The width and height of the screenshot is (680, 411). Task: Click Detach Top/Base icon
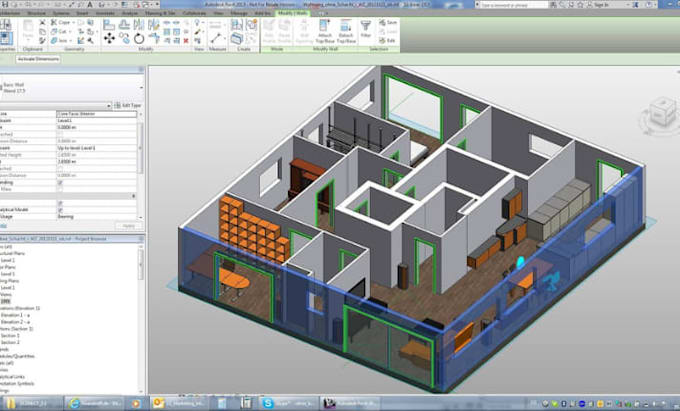tap(347, 31)
